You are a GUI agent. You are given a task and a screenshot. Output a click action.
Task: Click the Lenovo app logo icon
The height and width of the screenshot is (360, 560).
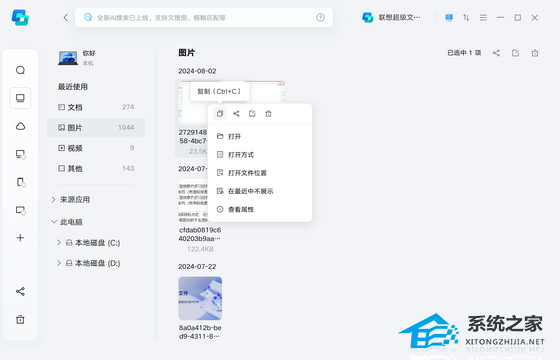coord(20,18)
